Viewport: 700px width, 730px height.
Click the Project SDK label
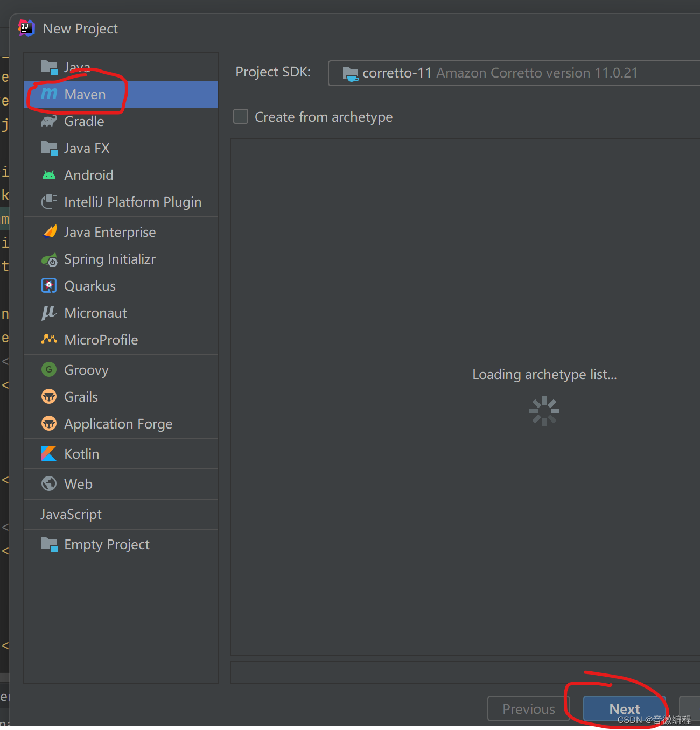273,72
